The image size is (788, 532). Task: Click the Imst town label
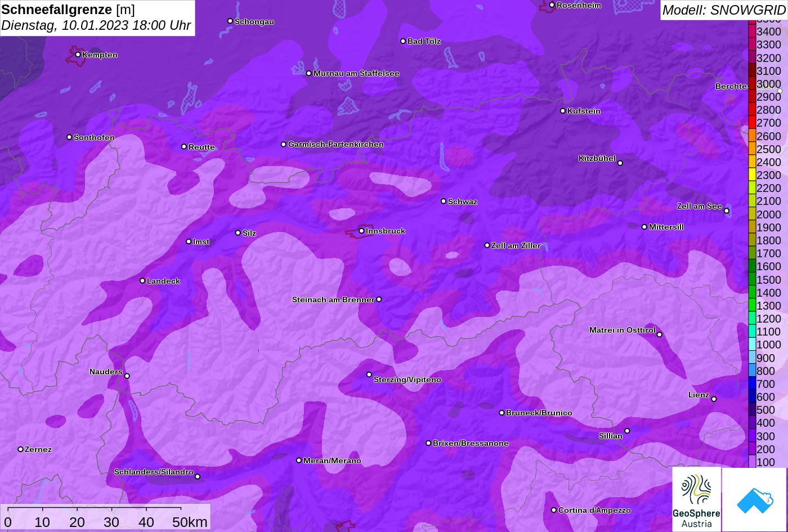click(x=201, y=242)
